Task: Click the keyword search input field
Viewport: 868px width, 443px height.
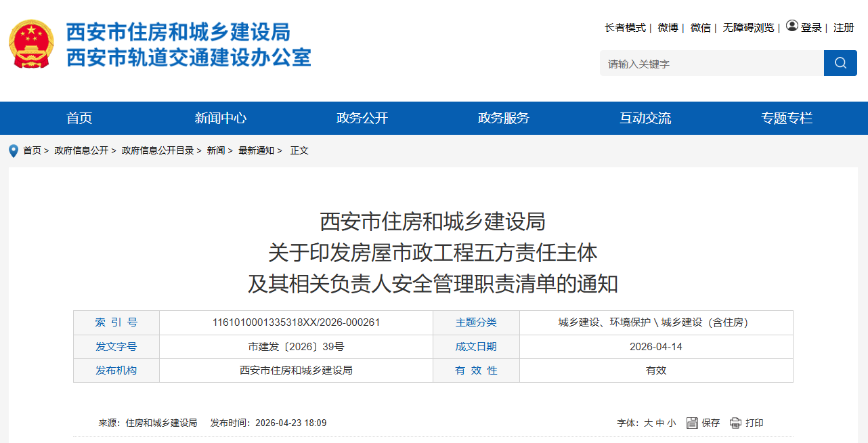Action: (x=711, y=64)
